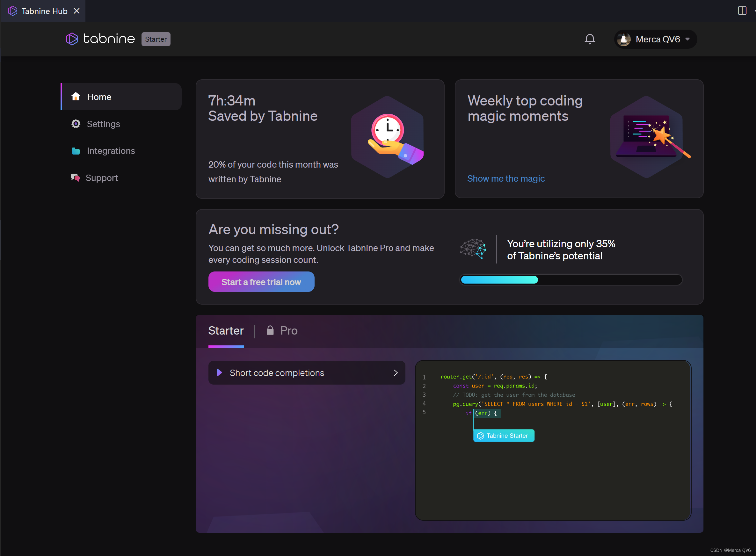
Task: Click the notification bell icon
Action: pos(589,39)
